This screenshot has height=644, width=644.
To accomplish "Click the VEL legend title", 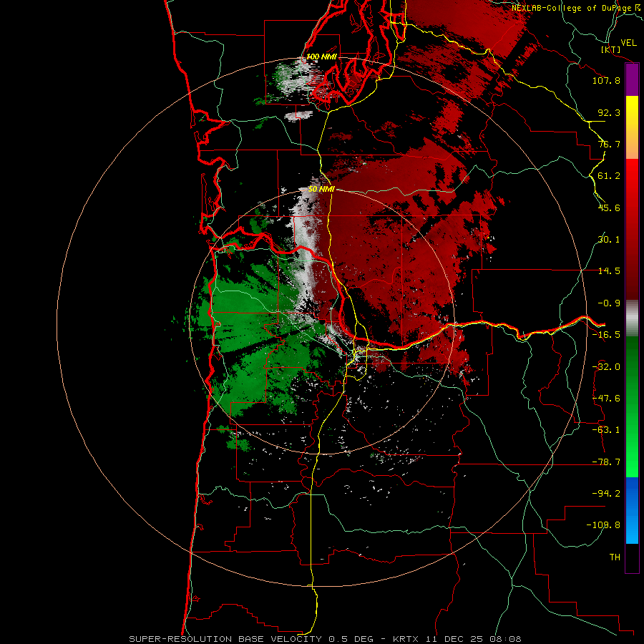I will pos(629,43).
